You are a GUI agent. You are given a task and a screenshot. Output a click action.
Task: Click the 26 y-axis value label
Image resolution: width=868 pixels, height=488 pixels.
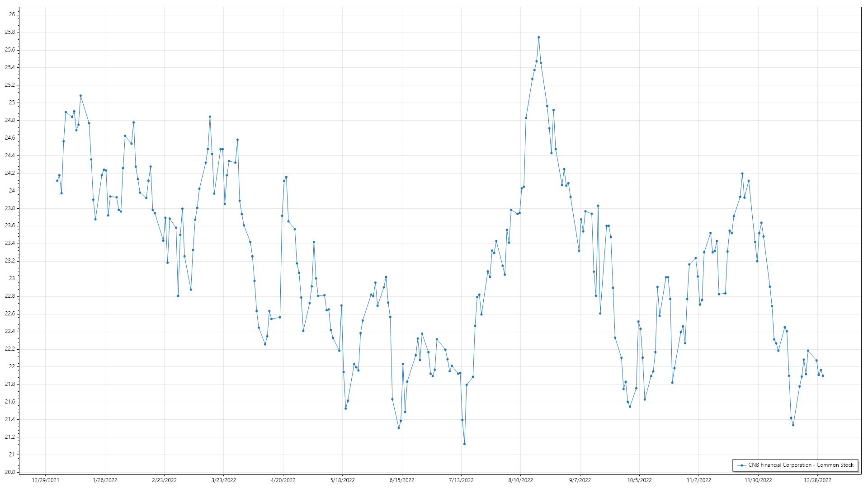[12, 14]
